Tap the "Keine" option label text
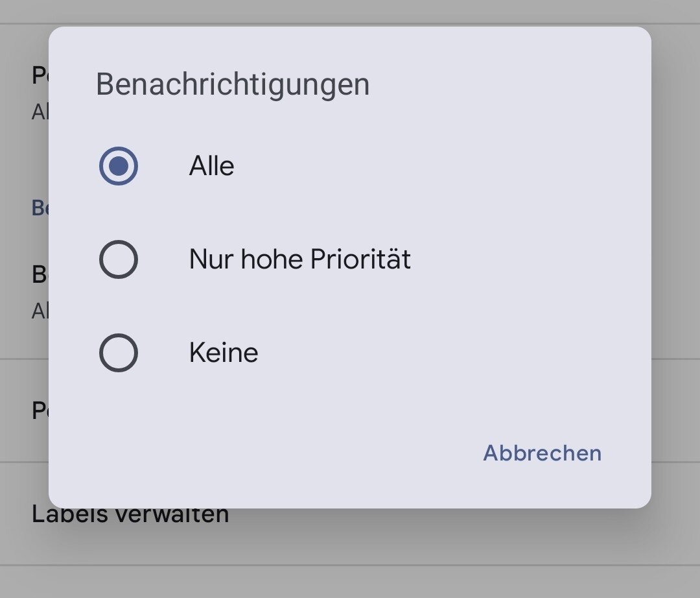This screenshot has width=700, height=598. [224, 353]
